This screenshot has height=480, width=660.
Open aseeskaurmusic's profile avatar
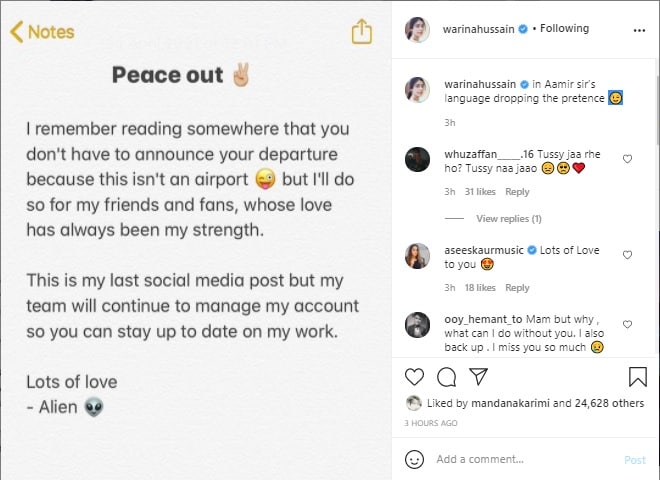417,256
